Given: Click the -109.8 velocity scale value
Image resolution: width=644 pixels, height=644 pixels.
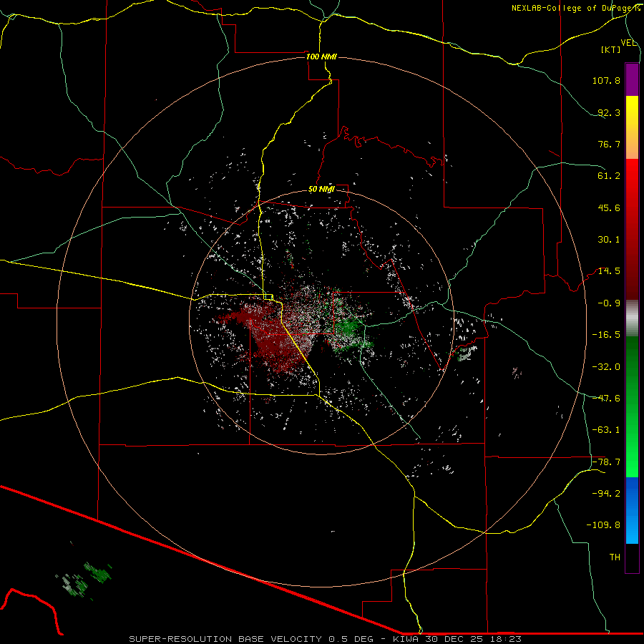Looking at the screenshot, I should [603, 525].
